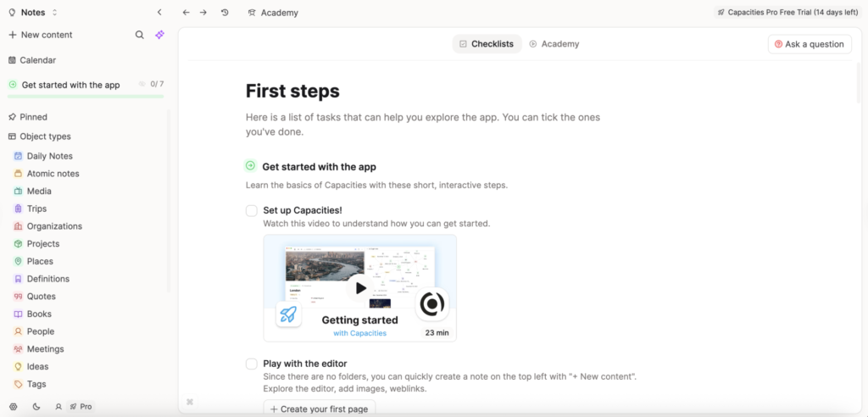The image size is (868, 417).
Task: Play the Getting started video thumbnail
Action: [x=360, y=288]
